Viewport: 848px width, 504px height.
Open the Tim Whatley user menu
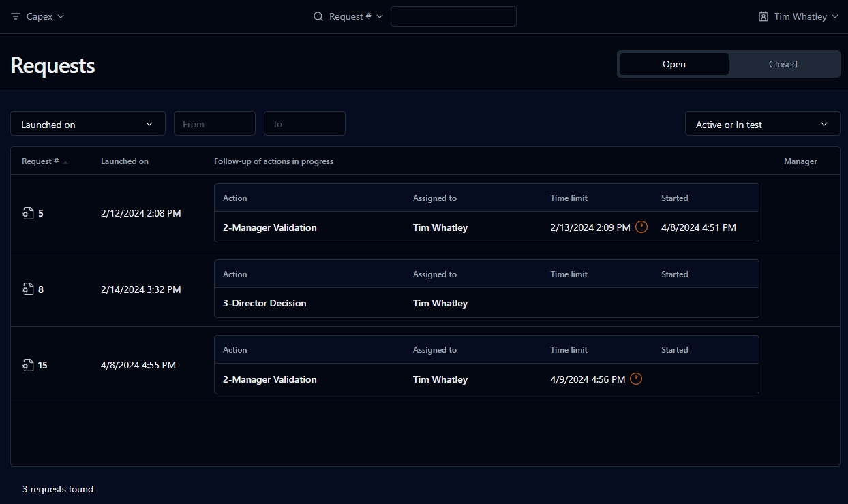(805, 16)
